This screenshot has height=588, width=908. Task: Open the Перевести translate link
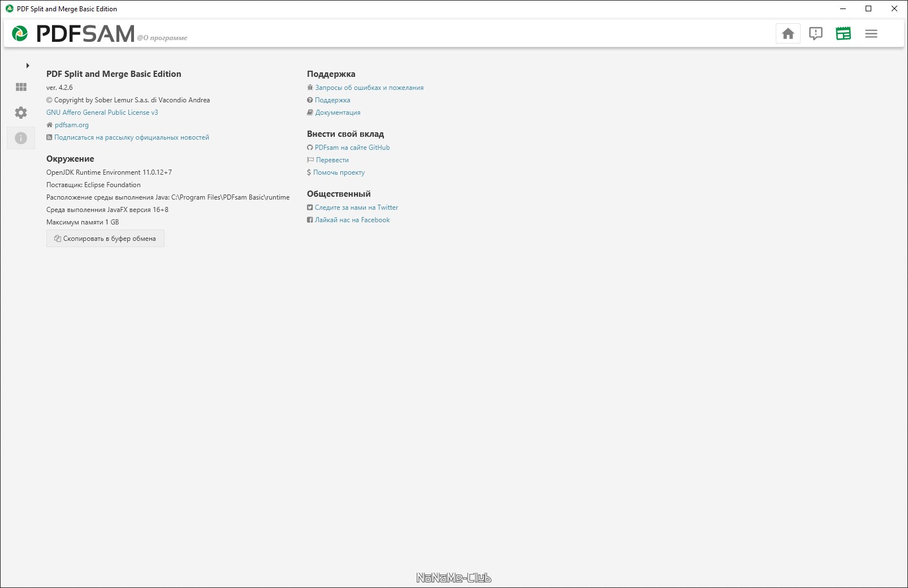click(x=332, y=160)
